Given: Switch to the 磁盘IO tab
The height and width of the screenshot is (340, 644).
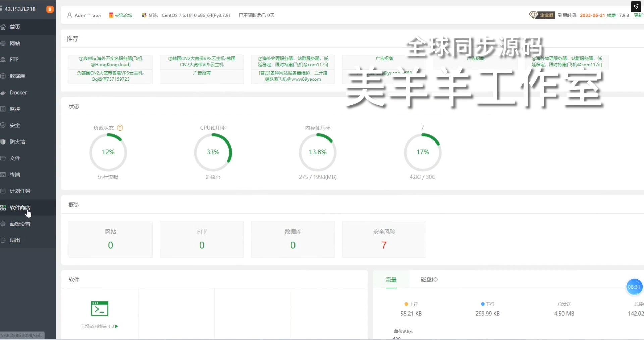Looking at the screenshot, I should 429,280.
